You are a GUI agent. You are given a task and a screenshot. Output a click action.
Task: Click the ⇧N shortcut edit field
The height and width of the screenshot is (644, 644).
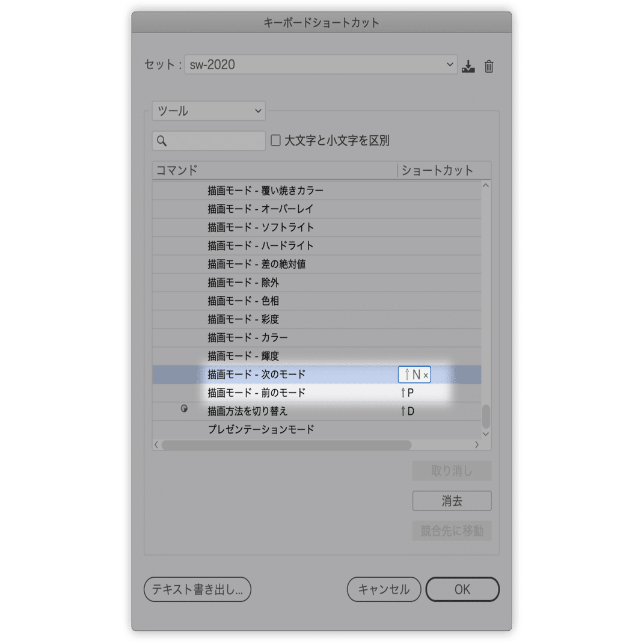[x=414, y=374]
